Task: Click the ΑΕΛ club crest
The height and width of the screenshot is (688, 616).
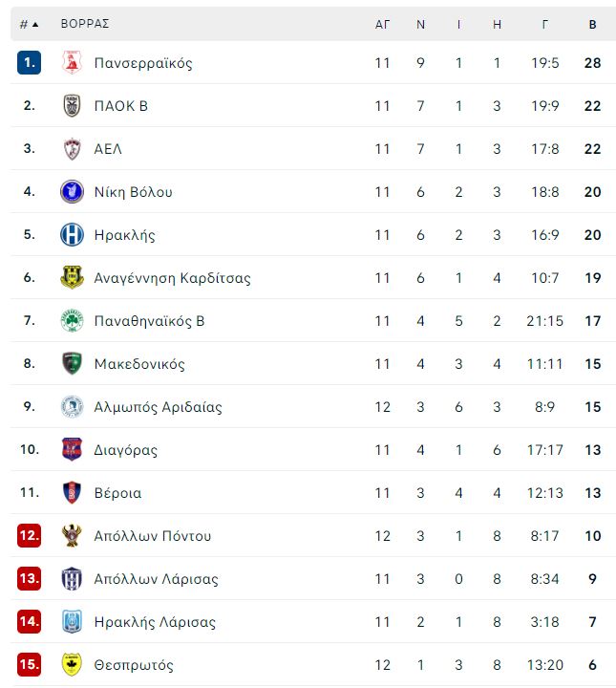Action: 72,149
